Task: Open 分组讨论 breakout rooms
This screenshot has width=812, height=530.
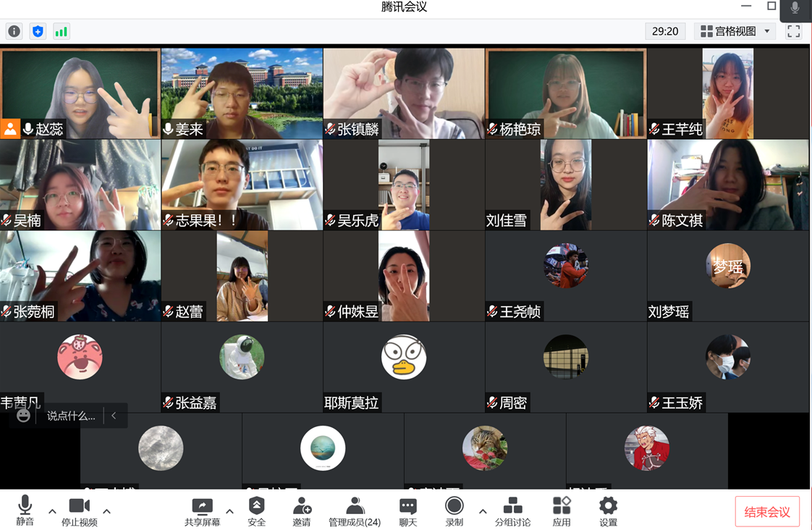Action: (512, 511)
